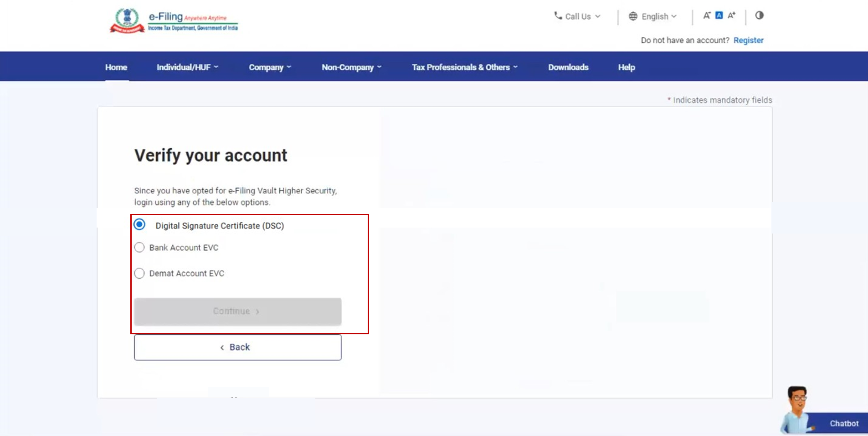Click the globe language icon
Screen dimensions: 868x436
coord(633,16)
